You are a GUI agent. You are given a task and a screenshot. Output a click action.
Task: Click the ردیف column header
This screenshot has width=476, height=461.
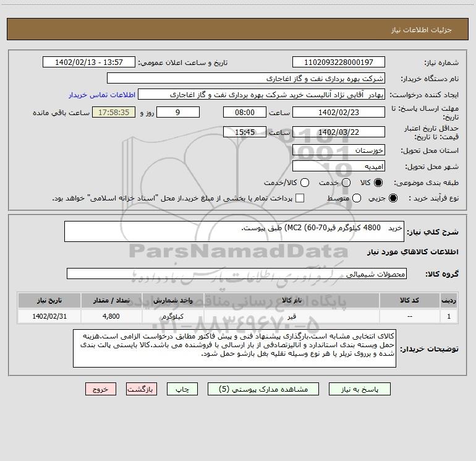point(449,301)
